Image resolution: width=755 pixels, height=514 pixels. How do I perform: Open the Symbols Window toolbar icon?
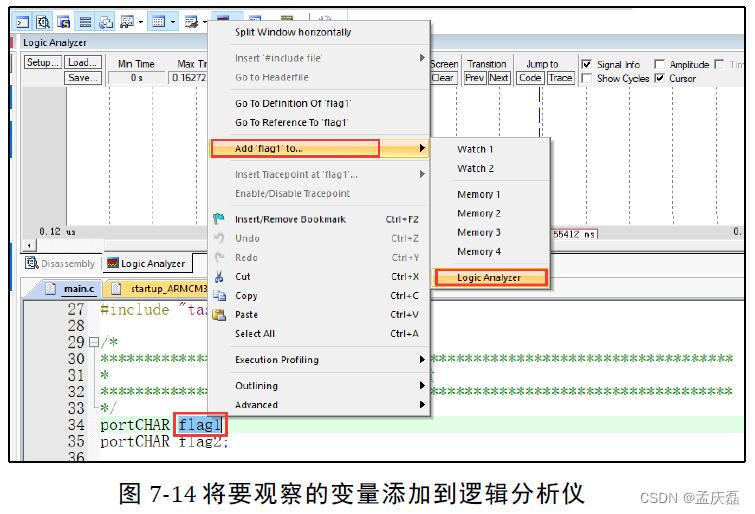pyautogui.click(x=64, y=22)
